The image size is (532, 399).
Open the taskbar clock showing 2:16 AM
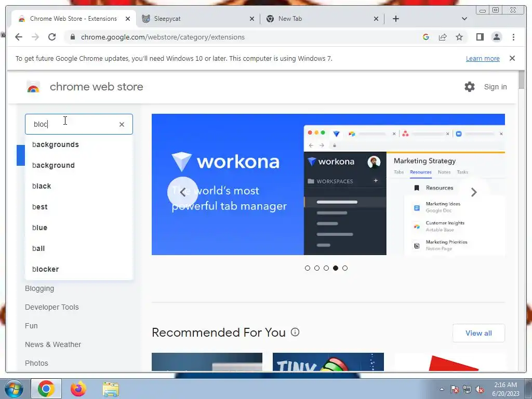pyautogui.click(x=506, y=389)
